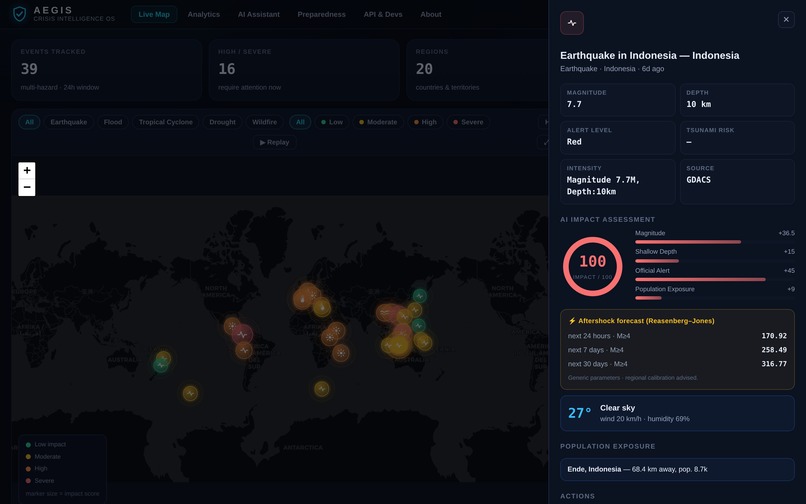Select the green earthquake marker near Japan
This screenshot has width=806, height=504.
coord(419,296)
